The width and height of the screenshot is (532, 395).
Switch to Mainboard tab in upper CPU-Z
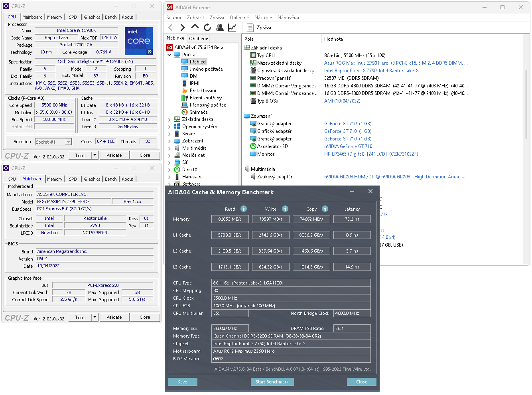point(32,17)
